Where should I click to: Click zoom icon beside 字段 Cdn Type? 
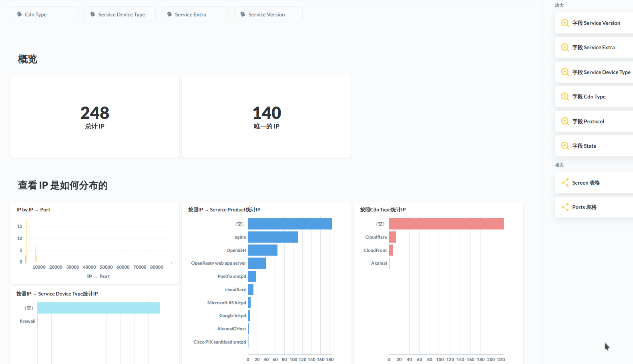(x=565, y=97)
